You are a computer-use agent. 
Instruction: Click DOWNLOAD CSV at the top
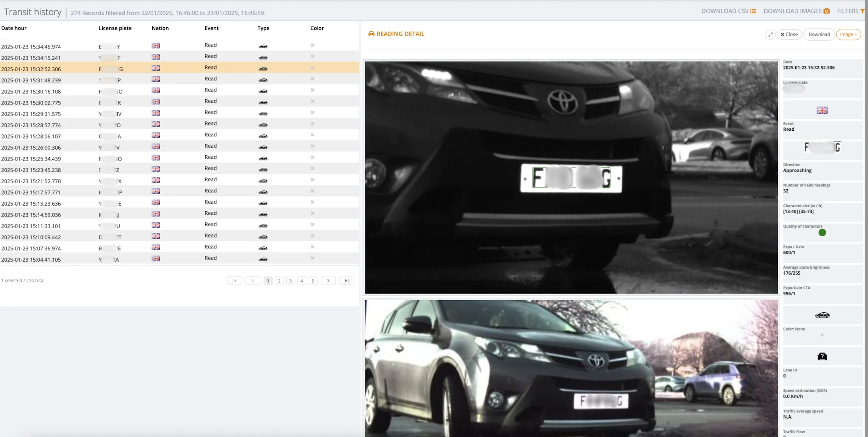(x=729, y=11)
